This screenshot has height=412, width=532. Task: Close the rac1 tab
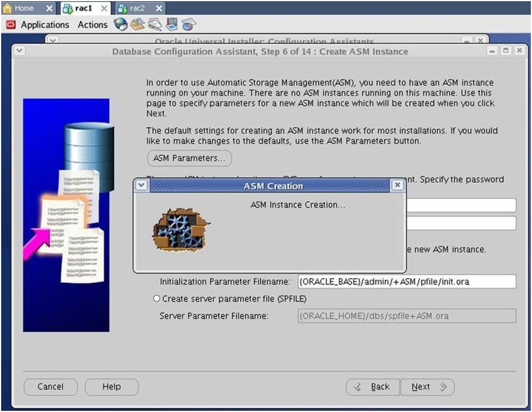tap(104, 8)
